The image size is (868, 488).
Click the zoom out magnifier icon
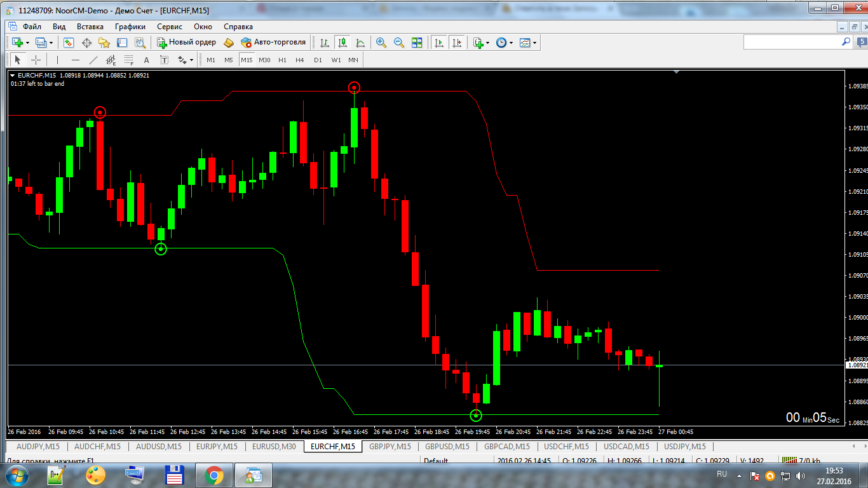(x=399, y=43)
